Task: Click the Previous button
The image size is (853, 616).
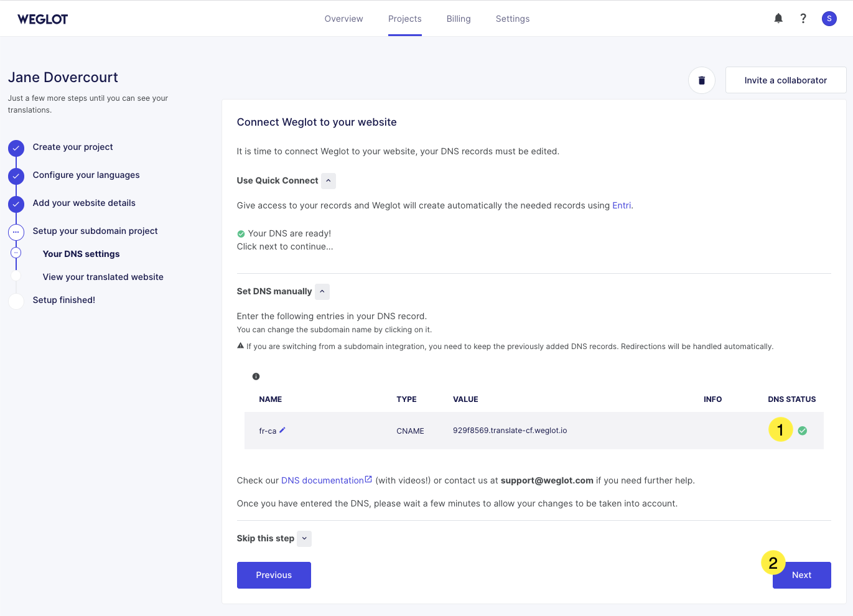Action: (274, 575)
